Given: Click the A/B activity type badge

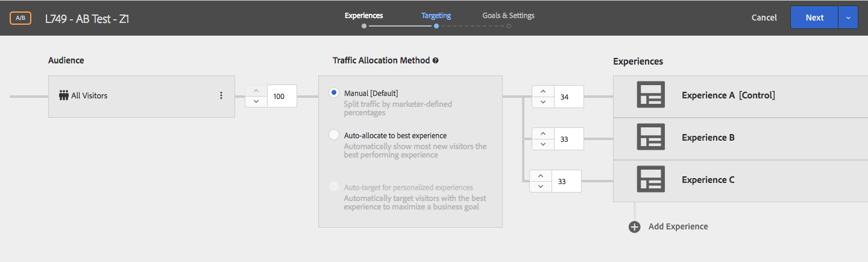Looking at the screenshot, I should (x=20, y=18).
